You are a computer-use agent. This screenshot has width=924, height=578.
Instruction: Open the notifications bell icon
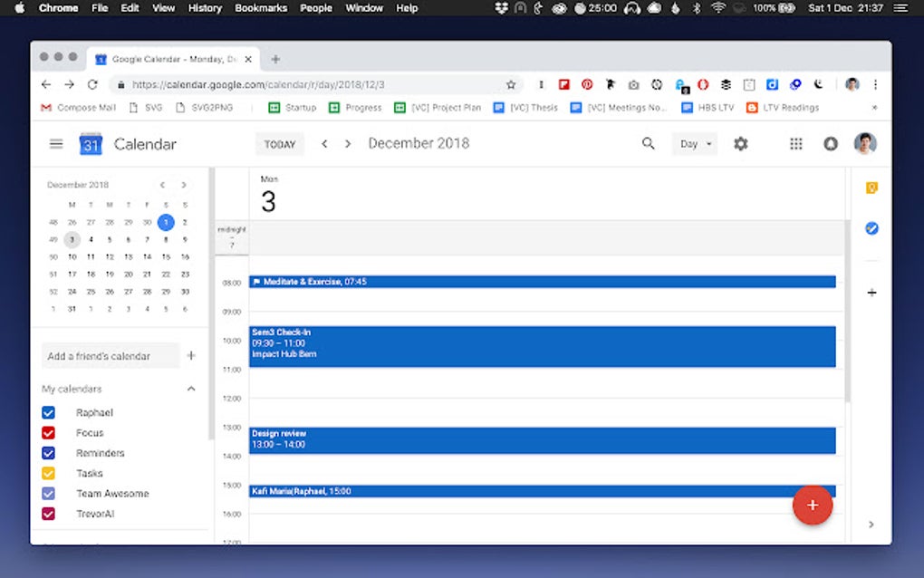831,144
